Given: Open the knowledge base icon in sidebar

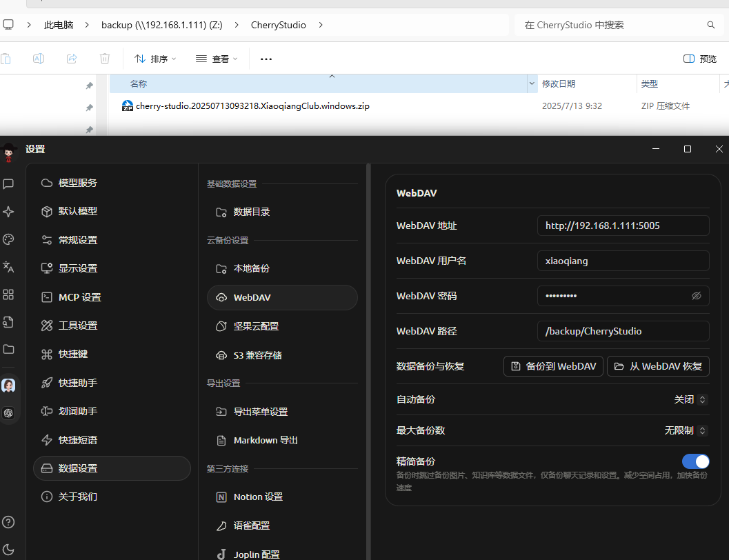Looking at the screenshot, I should coord(8,322).
